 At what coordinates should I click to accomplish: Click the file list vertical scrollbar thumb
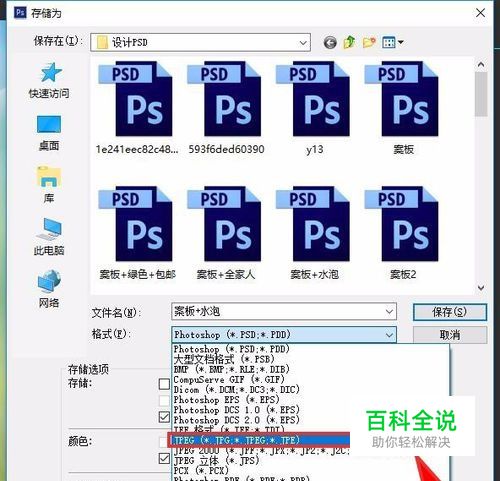(481, 94)
